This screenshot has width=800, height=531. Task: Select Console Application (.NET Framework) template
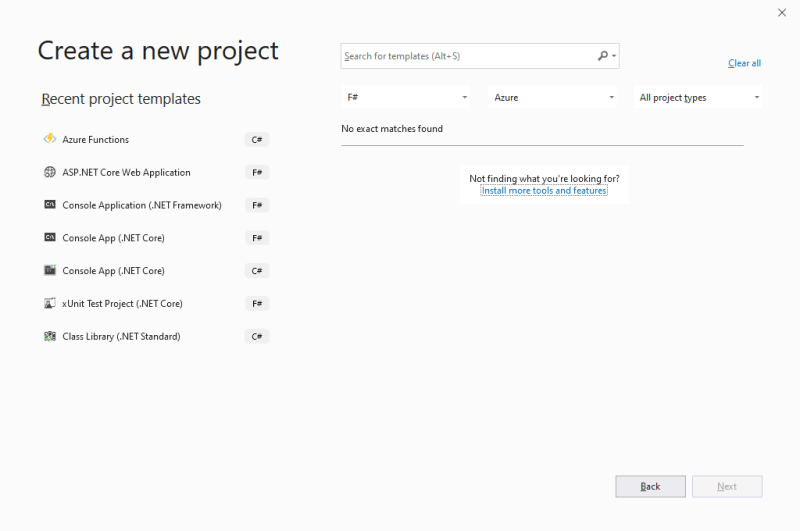[156, 205]
